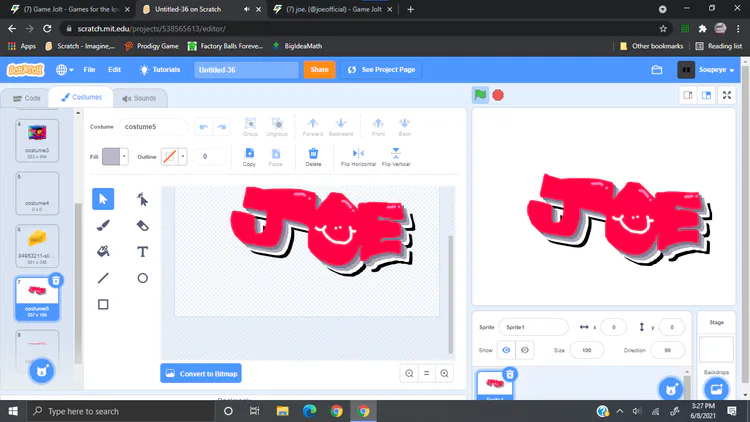Switch to small stage layout

tap(688, 95)
